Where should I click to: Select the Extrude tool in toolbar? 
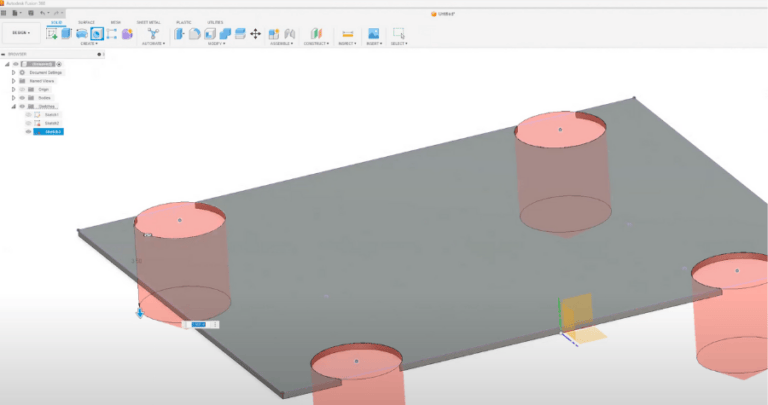[67, 33]
